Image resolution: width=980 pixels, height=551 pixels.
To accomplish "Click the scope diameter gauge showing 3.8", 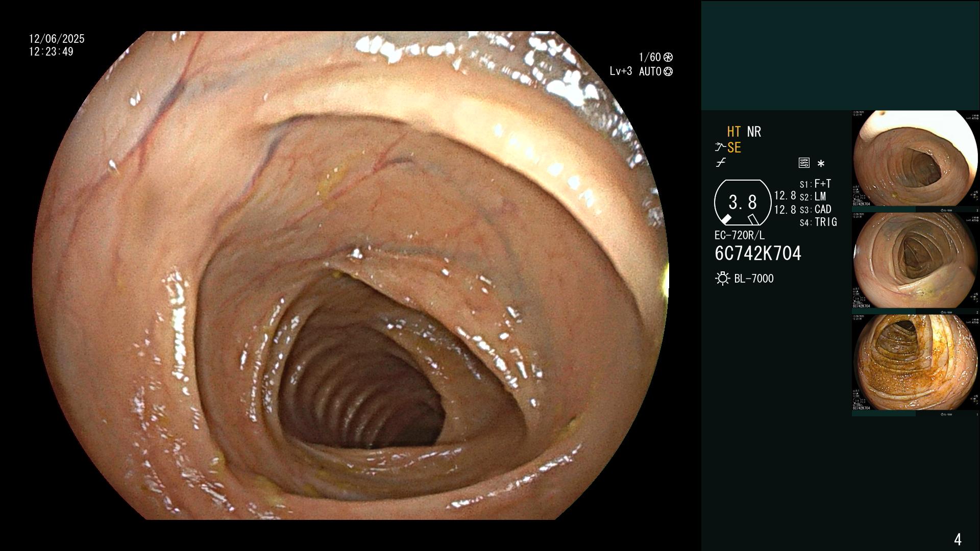I will tap(743, 203).
